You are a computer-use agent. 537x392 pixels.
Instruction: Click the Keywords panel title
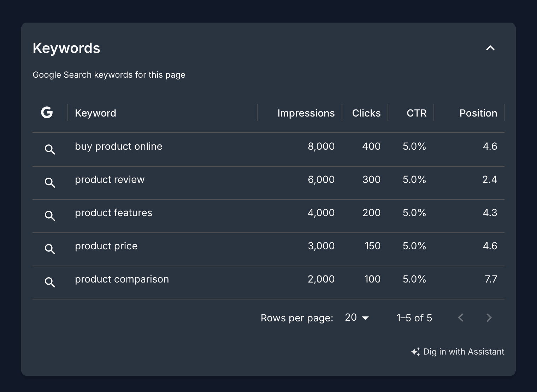point(66,48)
